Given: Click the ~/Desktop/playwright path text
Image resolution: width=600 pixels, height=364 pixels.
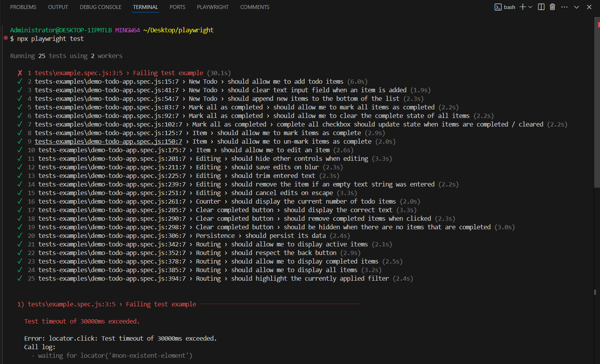Looking at the screenshot, I should tap(178, 30).
